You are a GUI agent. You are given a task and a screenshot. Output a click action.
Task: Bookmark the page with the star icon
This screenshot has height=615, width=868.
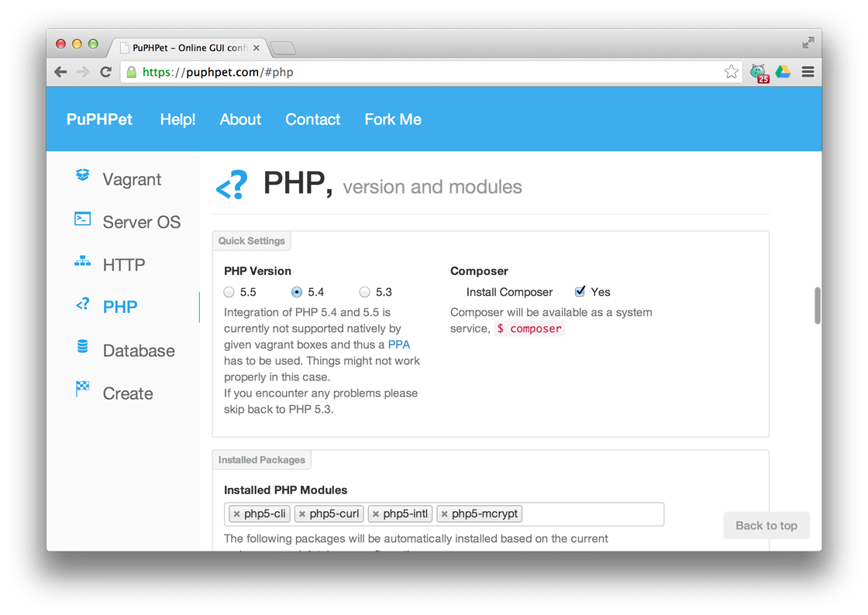[x=731, y=71]
